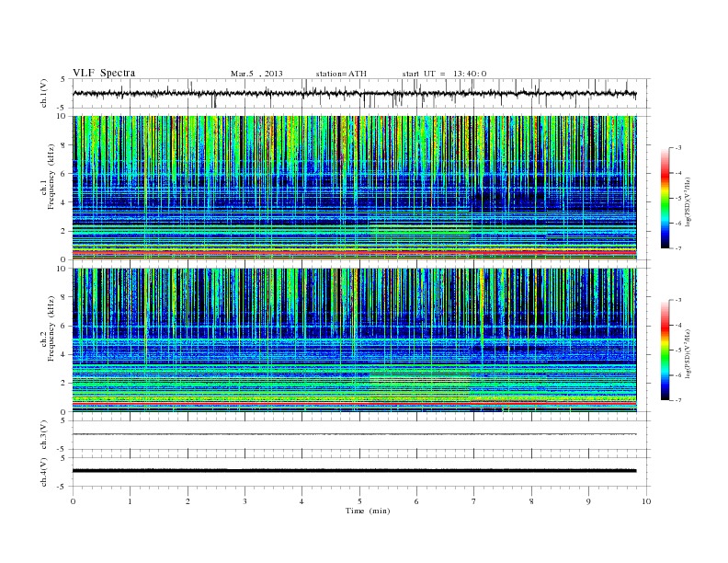Screen dimensions: 728x563
Task: Click time axis tick label "1"
Action: coord(130,501)
